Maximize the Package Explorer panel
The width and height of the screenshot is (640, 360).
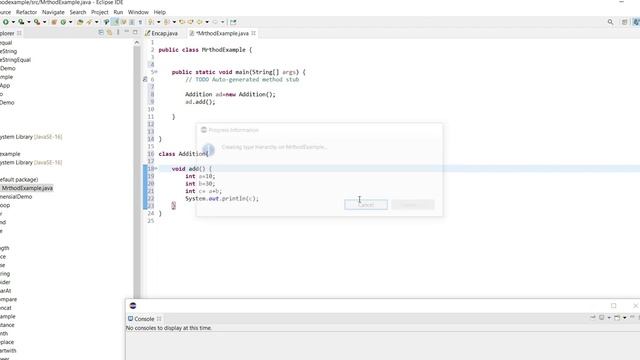pos(135,32)
